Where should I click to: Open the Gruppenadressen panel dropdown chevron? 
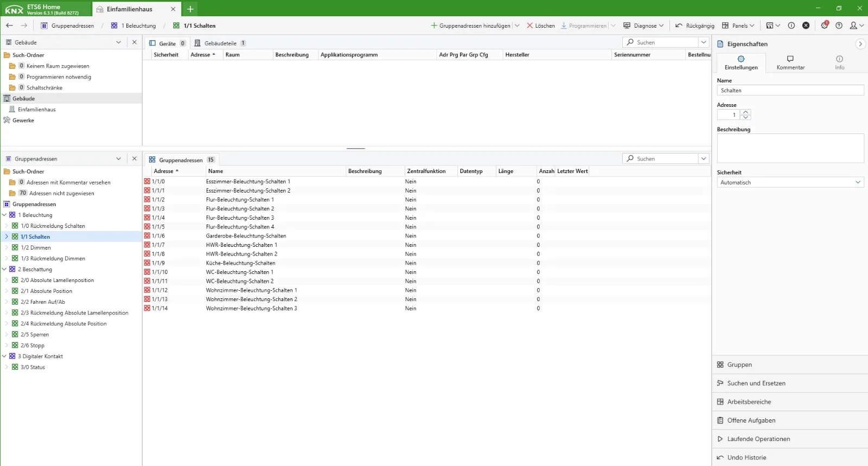[x=118, y=159]
